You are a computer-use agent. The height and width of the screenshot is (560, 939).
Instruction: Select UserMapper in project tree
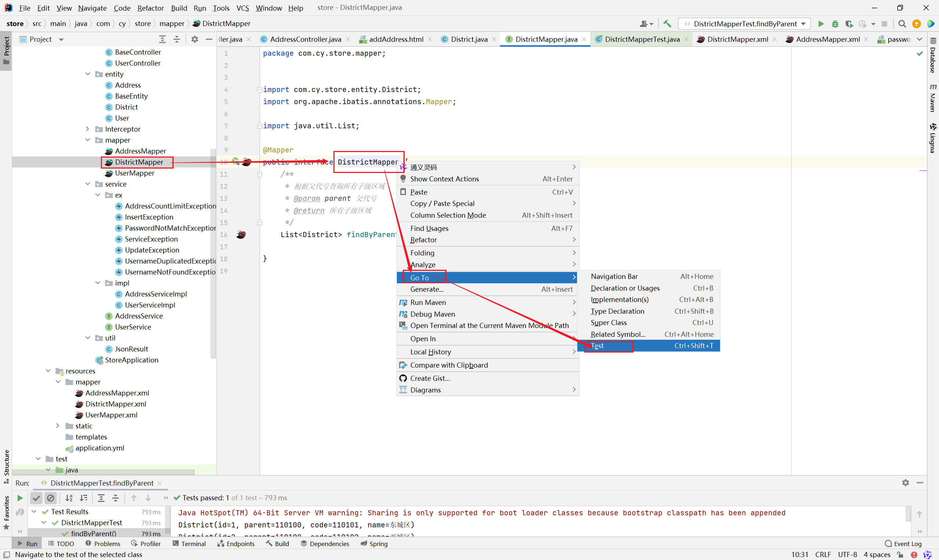point(134,173)
